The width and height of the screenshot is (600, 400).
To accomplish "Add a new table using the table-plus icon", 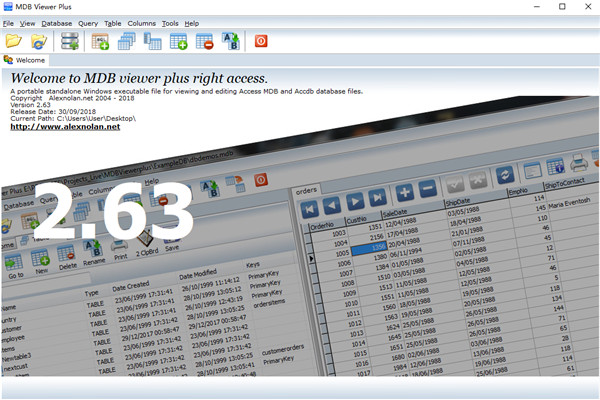I will (179, 41).
